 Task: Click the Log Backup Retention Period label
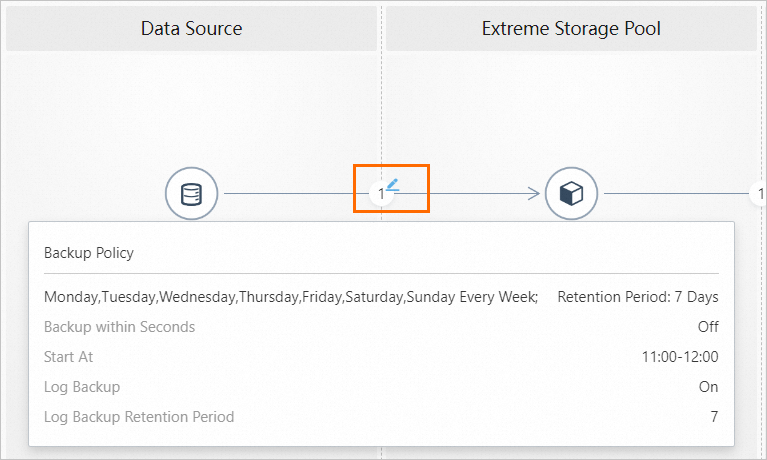139,417
